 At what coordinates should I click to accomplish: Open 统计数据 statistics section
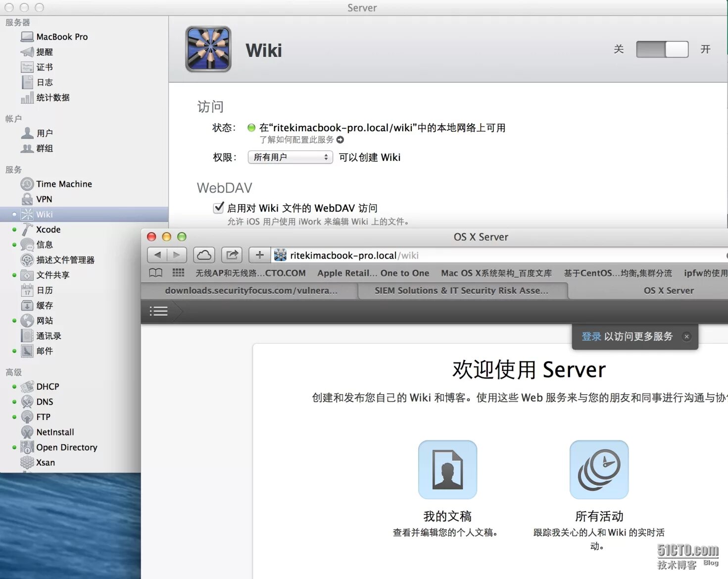45,98
